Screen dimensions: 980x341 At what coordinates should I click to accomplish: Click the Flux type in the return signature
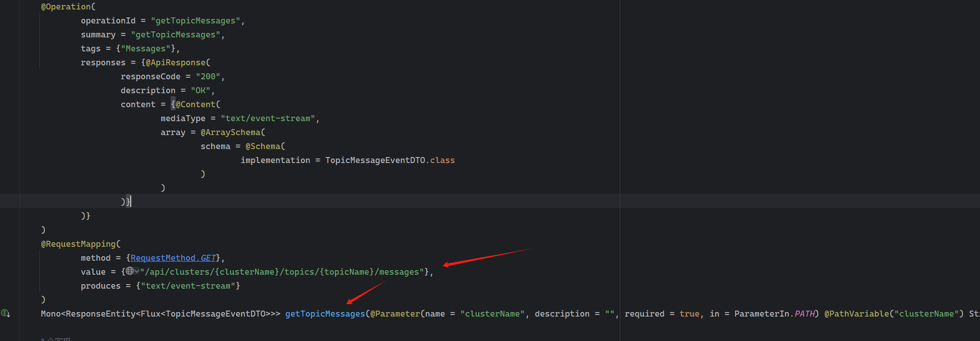click(x=151, y=314)
